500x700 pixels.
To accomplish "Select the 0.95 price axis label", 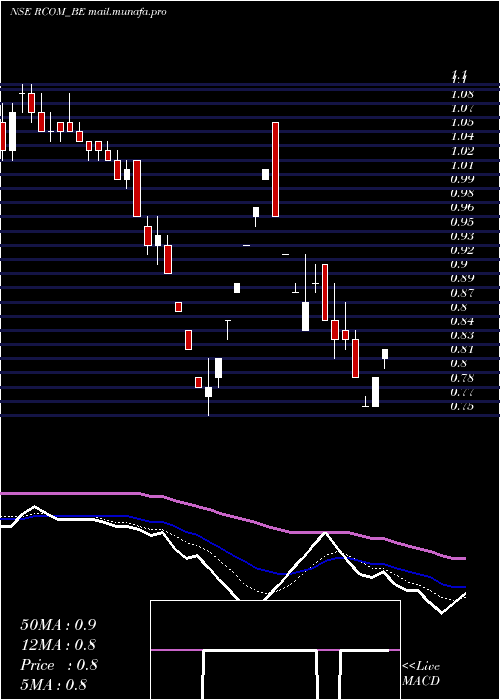I will pyautogui.click(x=462, y=222).
